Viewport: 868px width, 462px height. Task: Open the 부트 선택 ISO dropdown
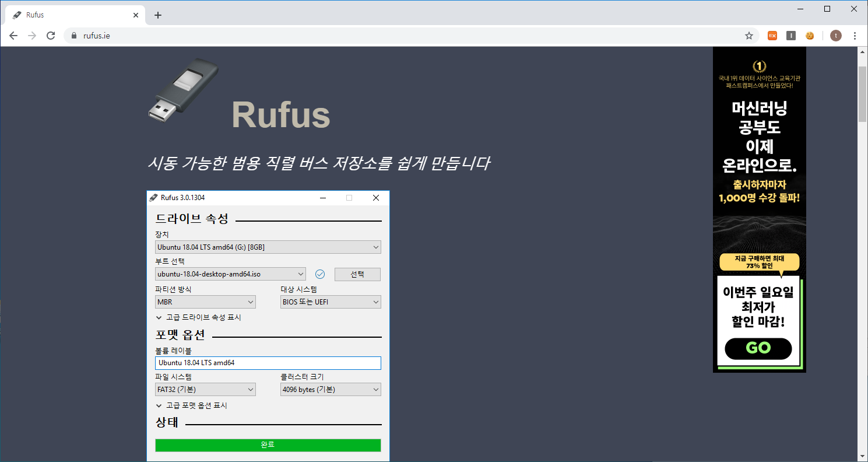click(230, 274)
